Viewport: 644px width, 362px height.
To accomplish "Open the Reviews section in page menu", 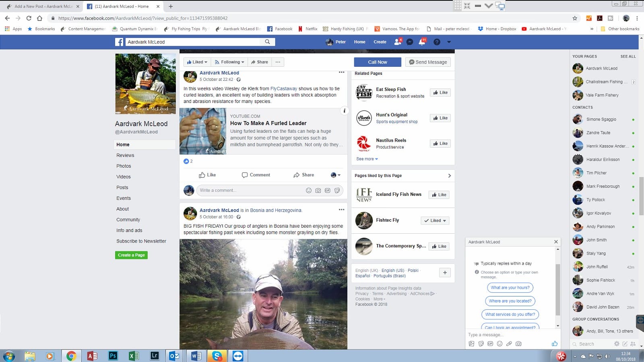I will point(125,155).
